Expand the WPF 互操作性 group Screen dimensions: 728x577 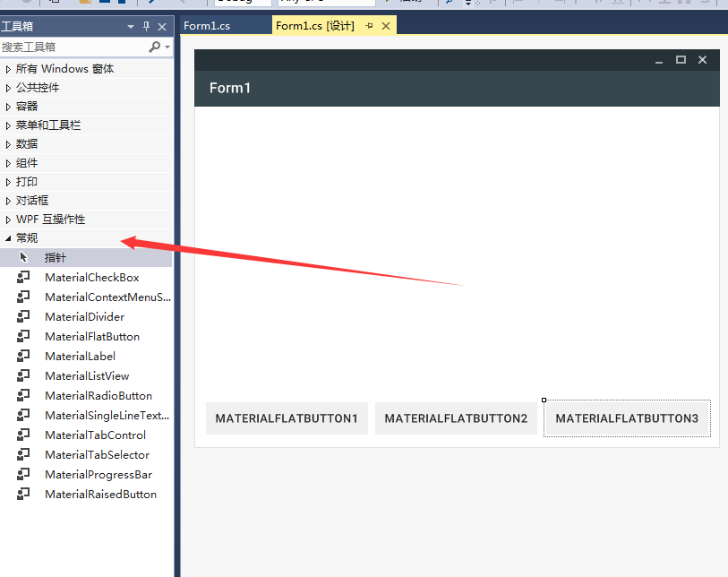(x=8, y=220)
